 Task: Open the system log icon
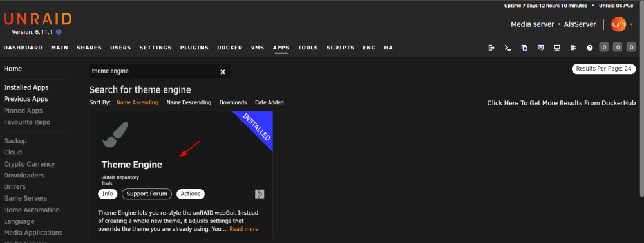(573, 48)
